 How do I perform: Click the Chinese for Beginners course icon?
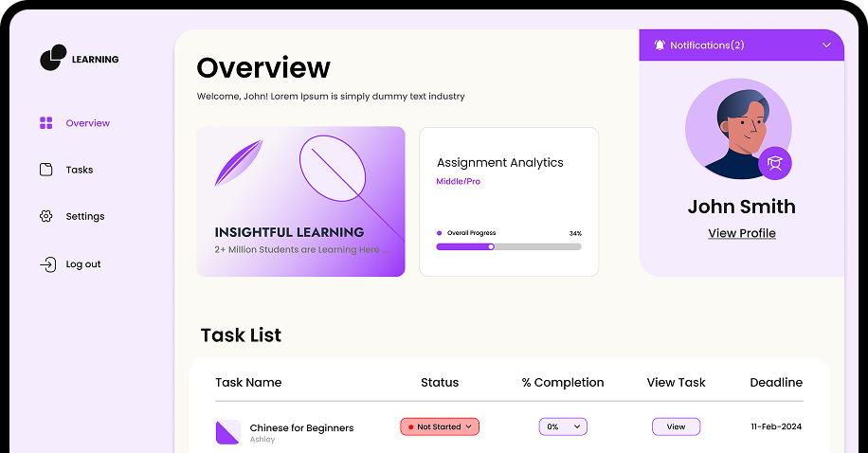(x=227, y=432)
